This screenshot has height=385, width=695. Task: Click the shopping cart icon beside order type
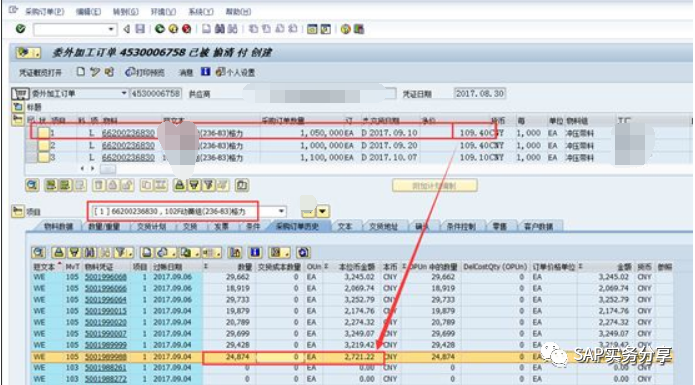pos(20,93)
